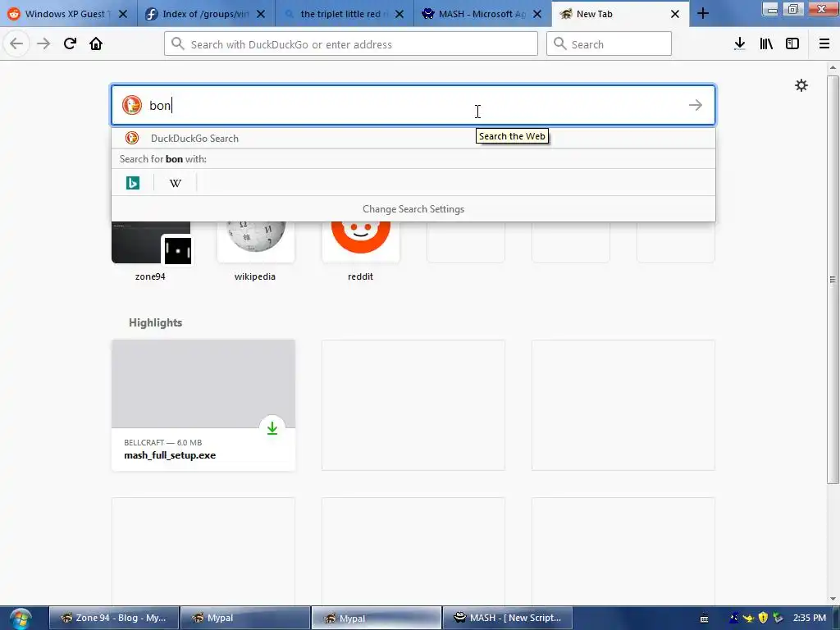Image resolution: width=840 pixels, height=630 pixels.
Task: Choose the DuckDuckGo Search suggestion
Action: tap(413, 138)
